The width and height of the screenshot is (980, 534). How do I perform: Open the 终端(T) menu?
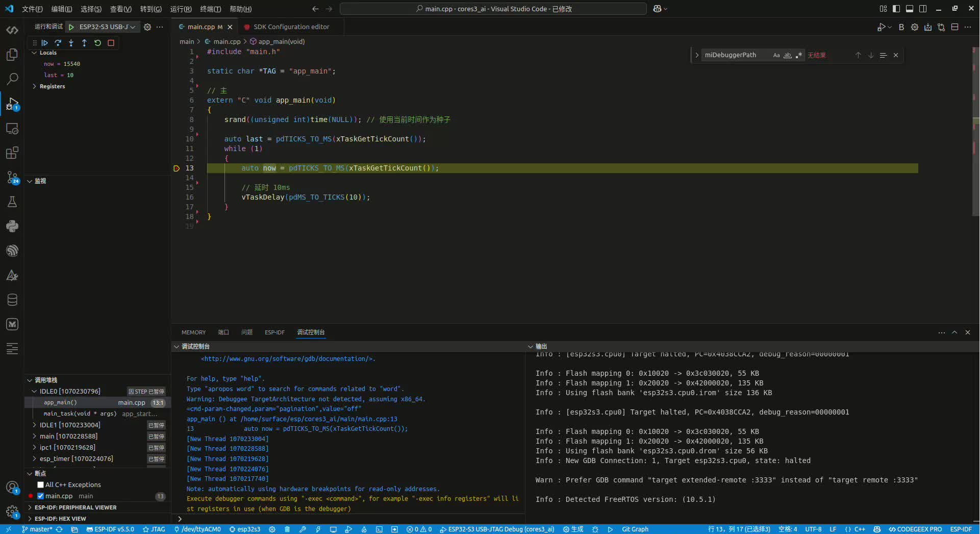(x=210, y=9)
